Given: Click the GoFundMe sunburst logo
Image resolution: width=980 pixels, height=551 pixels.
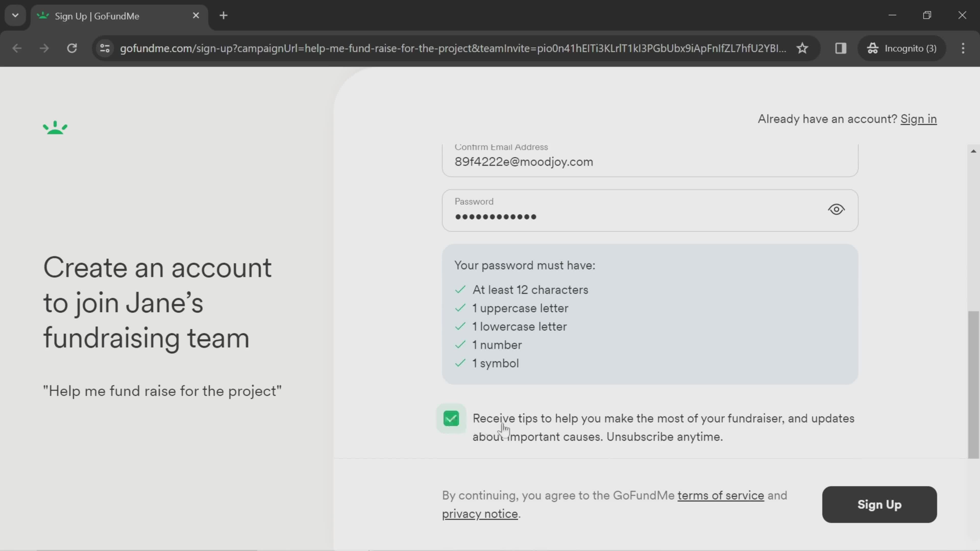Looking at the screenshot, I should (55, 127).
